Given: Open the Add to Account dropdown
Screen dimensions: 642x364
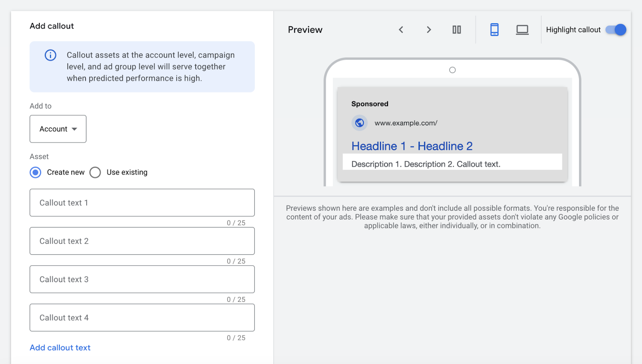Looking at the screenshot, I should coord(58,129).
